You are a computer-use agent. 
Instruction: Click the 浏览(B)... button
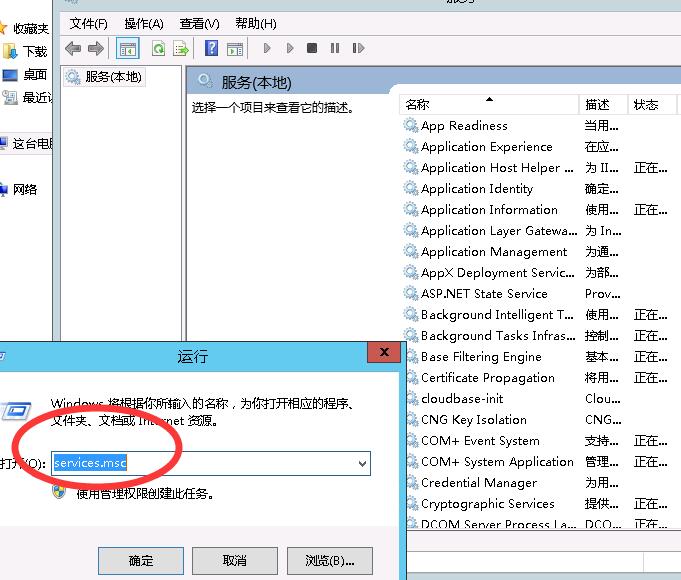click(x=329, y=560)
